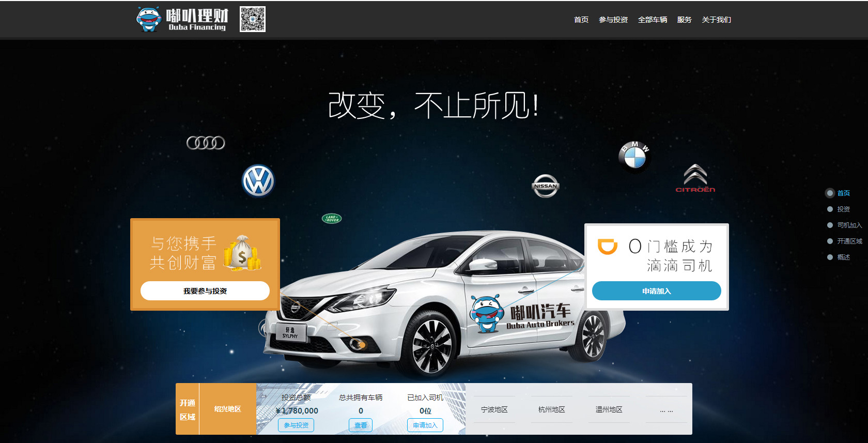Switch to 宁波地区 region tab
868x443 pixels.
[x=494, y=409]
